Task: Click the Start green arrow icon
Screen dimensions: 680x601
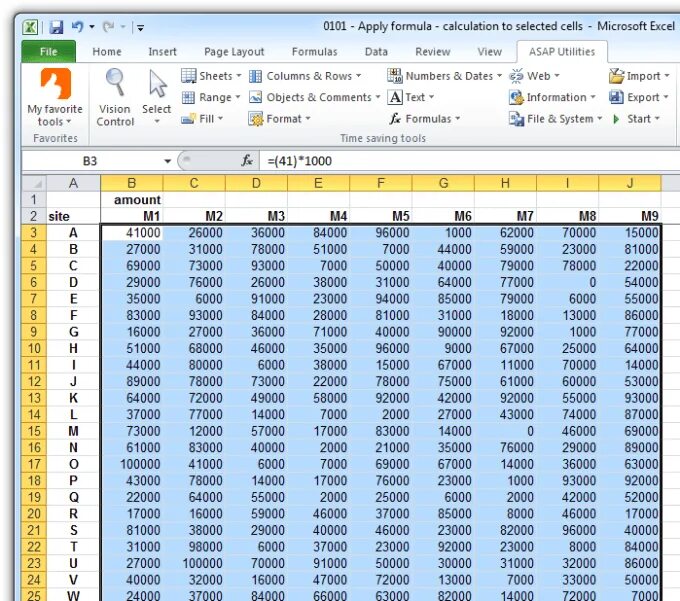Action: (616, 119)
